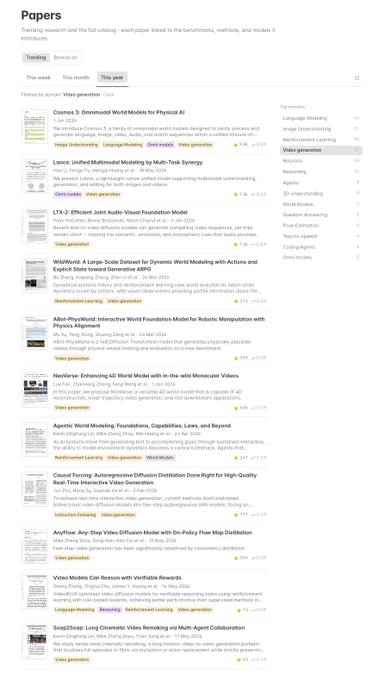372x680 pixels.
Task: Open the WildWorld dataset paper title
Action: [155, 265]
